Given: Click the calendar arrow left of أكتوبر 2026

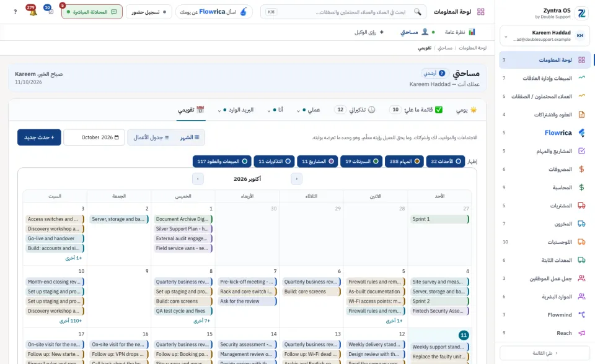Looking at the screenshot, I should tap(198, 178).
